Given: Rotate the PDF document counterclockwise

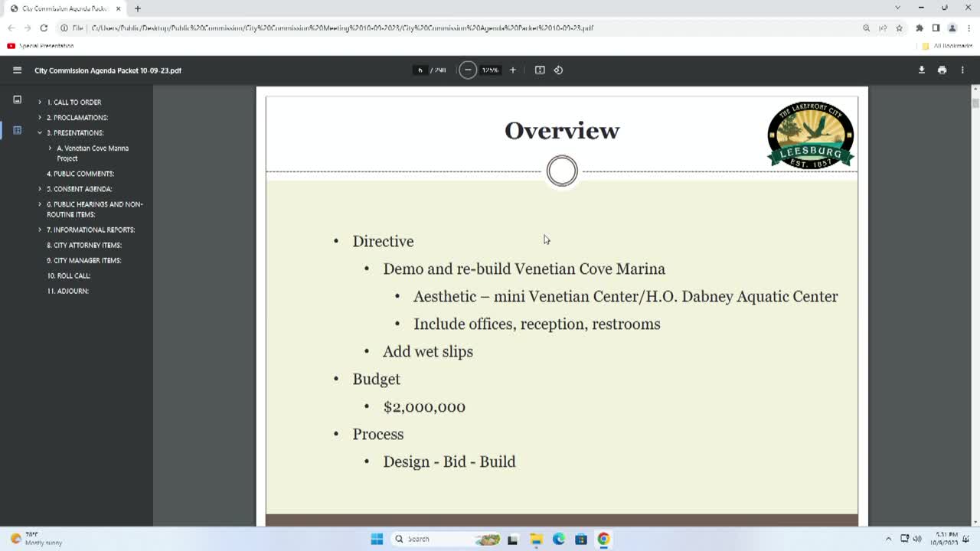Looking at the screenshot, I should point(558,70).
